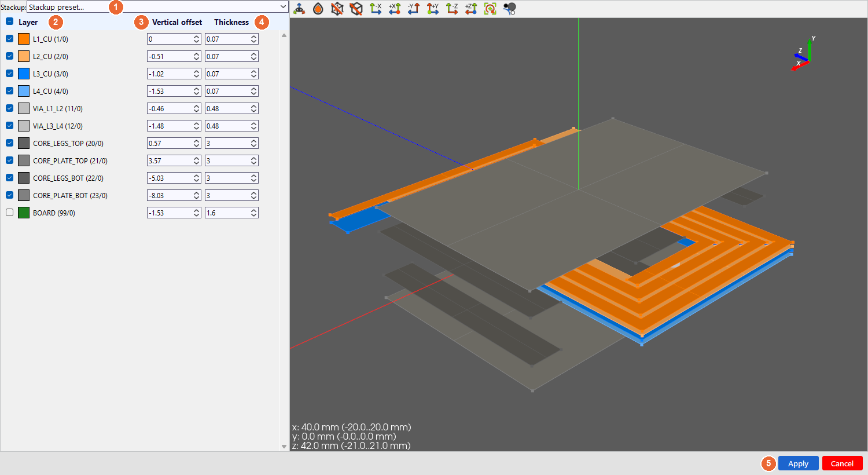Click the orange droplet icon in toolbar
868x475 pixels.
click(318, 9)
